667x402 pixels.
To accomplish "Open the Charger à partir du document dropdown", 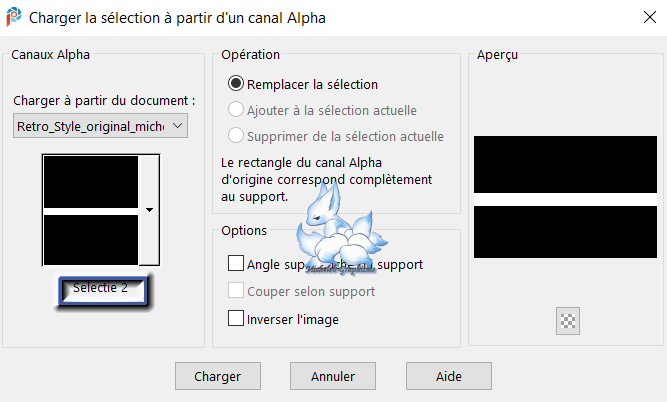I will (x=101, y=126).
